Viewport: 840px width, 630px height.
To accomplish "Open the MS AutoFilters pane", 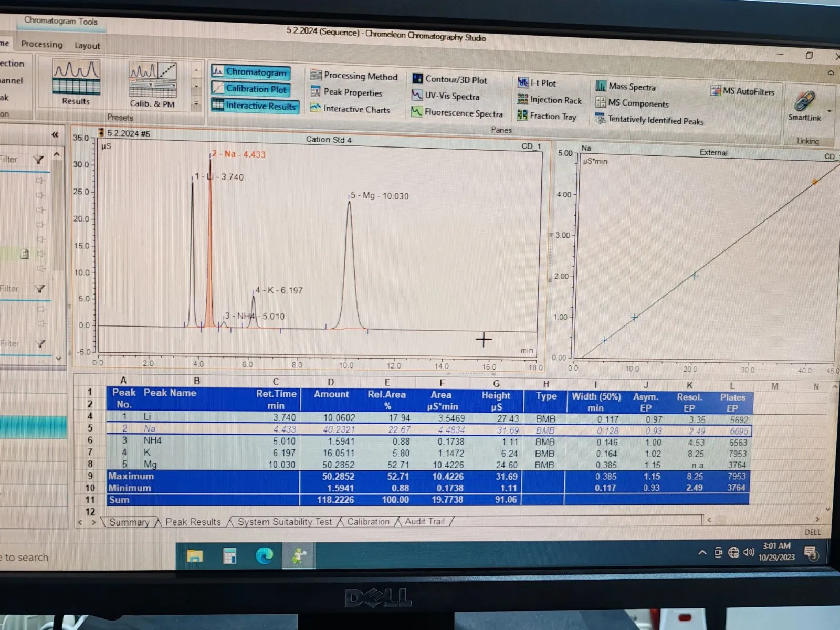I will click(743, 91).
